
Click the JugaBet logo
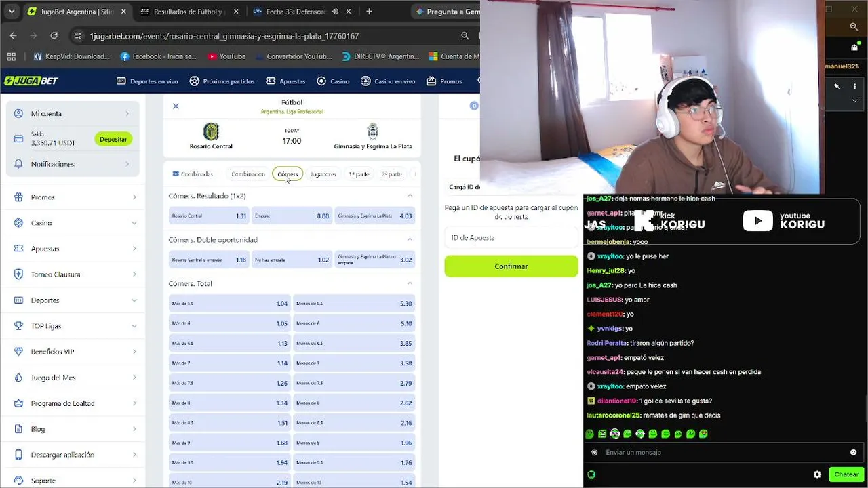pos(32,81)
